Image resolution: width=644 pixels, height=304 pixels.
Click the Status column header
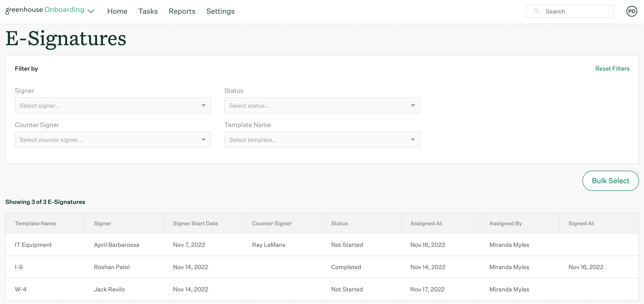coord(340,223)
